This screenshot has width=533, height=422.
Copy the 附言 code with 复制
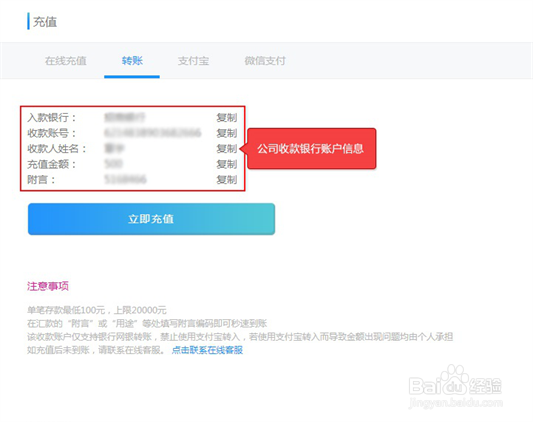tap(227, 180)
